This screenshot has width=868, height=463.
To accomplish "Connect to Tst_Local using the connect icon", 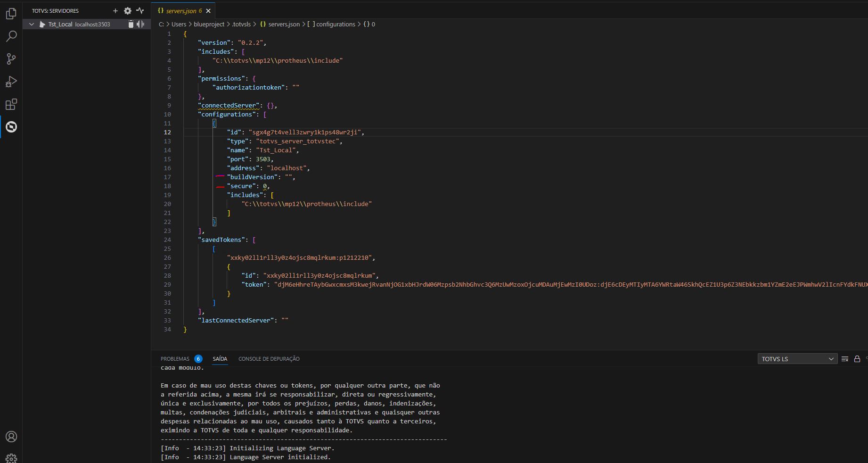I will click(140, 24).
